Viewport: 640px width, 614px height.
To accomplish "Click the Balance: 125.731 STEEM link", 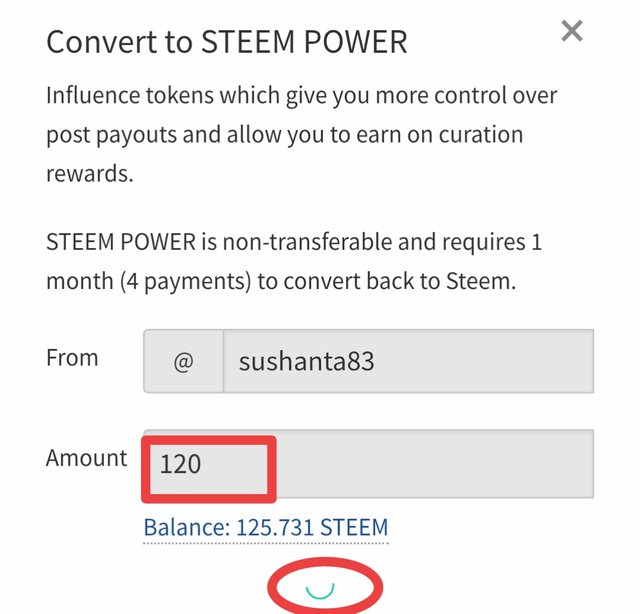I will (x=266, y=527).
